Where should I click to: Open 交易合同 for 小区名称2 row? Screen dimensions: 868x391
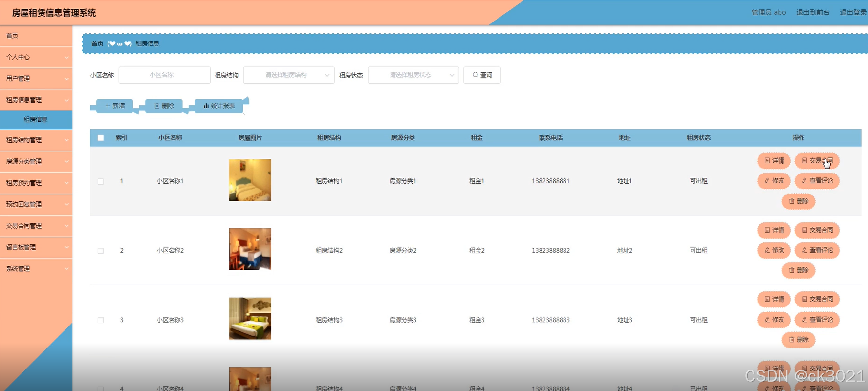817,230
